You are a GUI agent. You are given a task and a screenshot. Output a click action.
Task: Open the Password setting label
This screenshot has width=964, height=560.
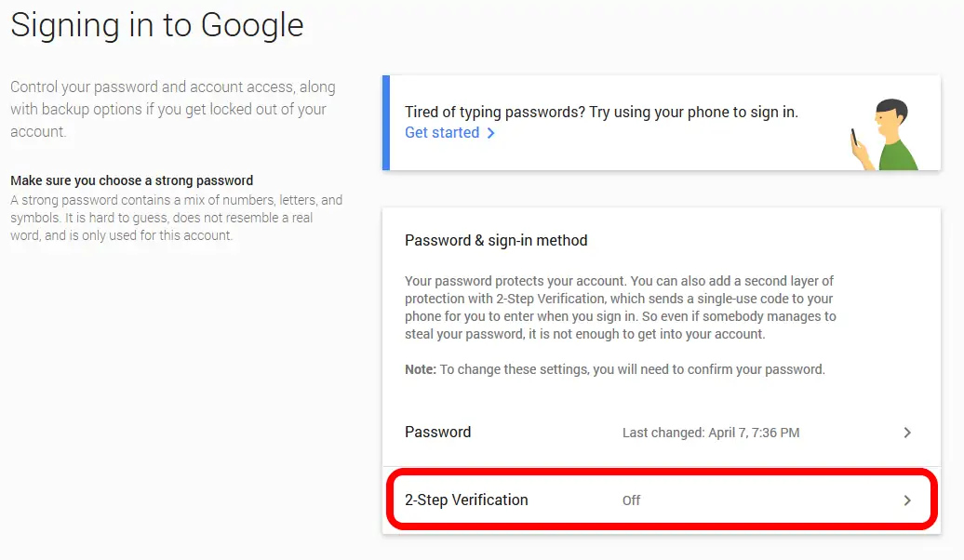click(437, 433)
